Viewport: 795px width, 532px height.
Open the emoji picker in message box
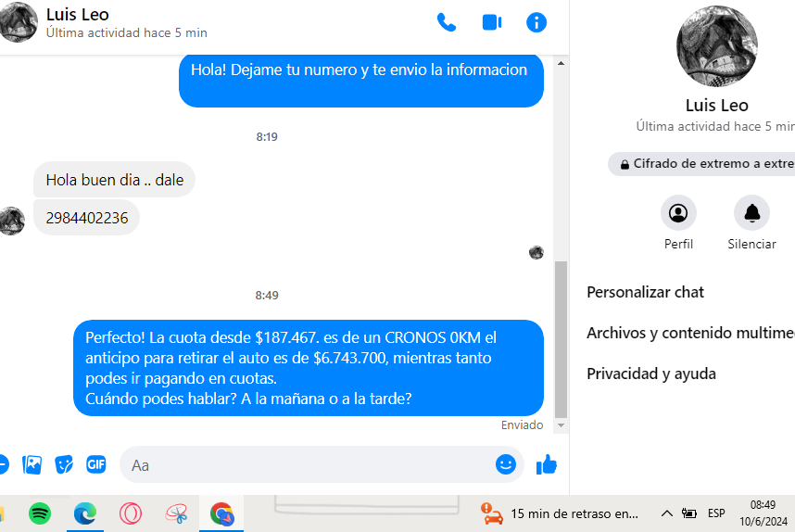click(505, 464)
